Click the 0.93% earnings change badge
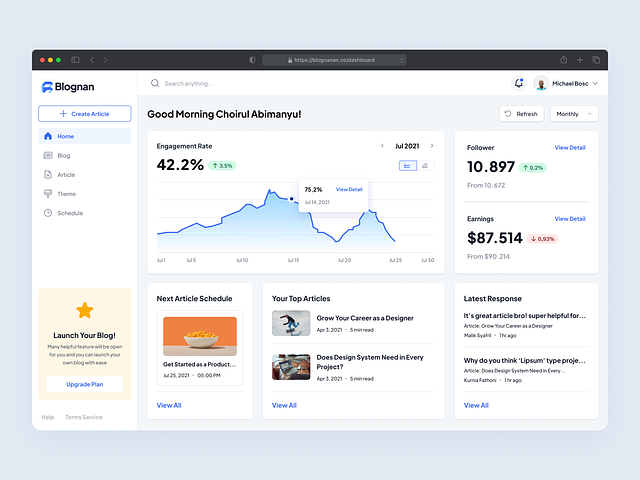The width and height of the screenshot is (640, 480). point(542,239)
